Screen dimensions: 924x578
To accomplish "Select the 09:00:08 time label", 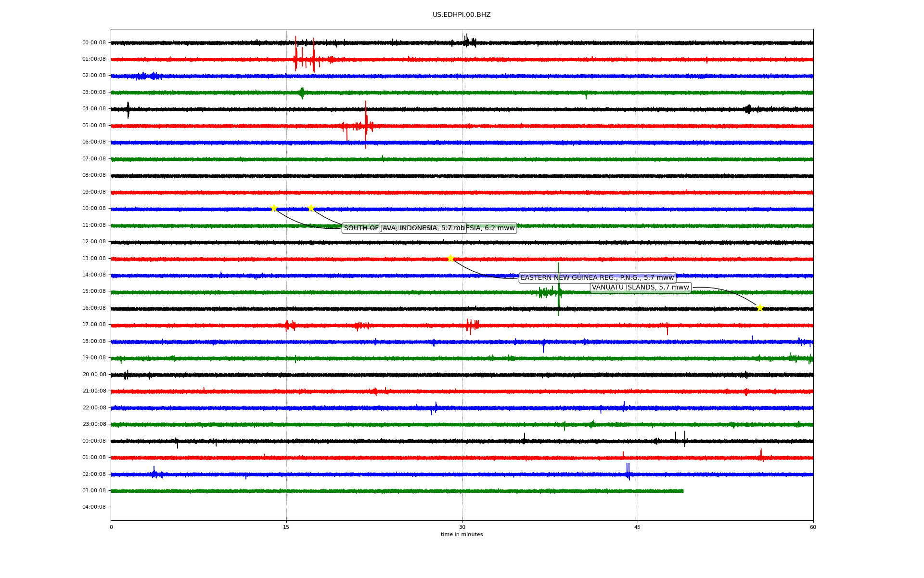I will (94, 192).
